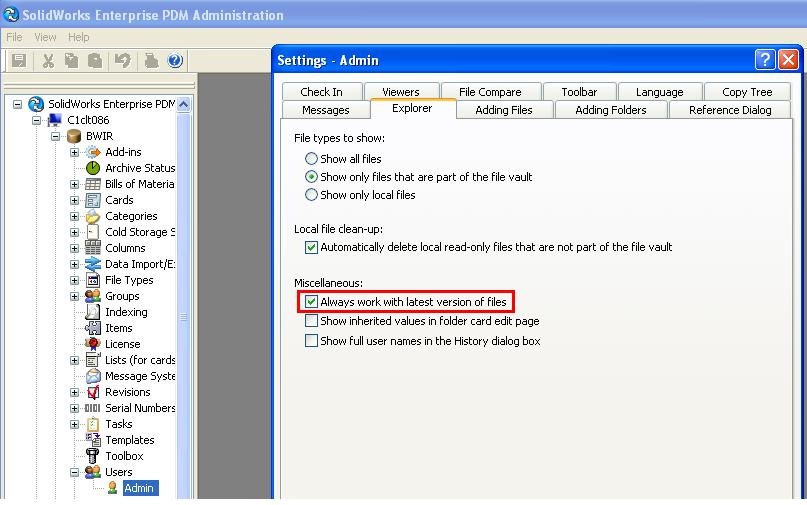Screen dimensions: 807x505
Task: Select the BWIR vault database icon
Action: pyautogui.click(x=74, y=136)
